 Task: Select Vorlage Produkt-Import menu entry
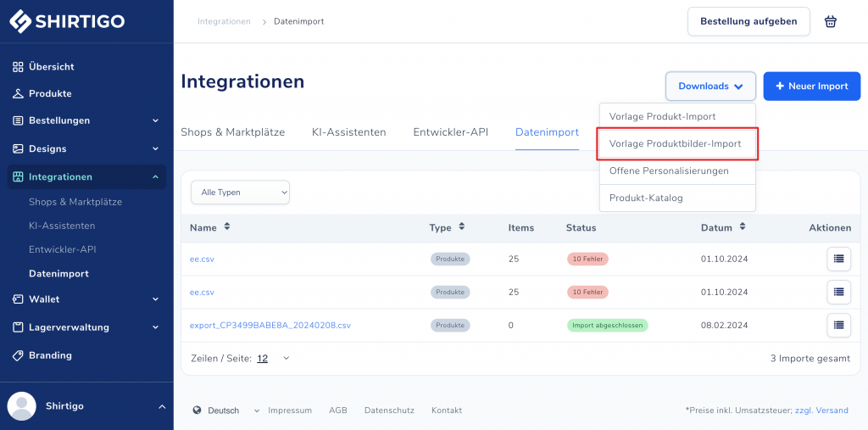(677, 117)
